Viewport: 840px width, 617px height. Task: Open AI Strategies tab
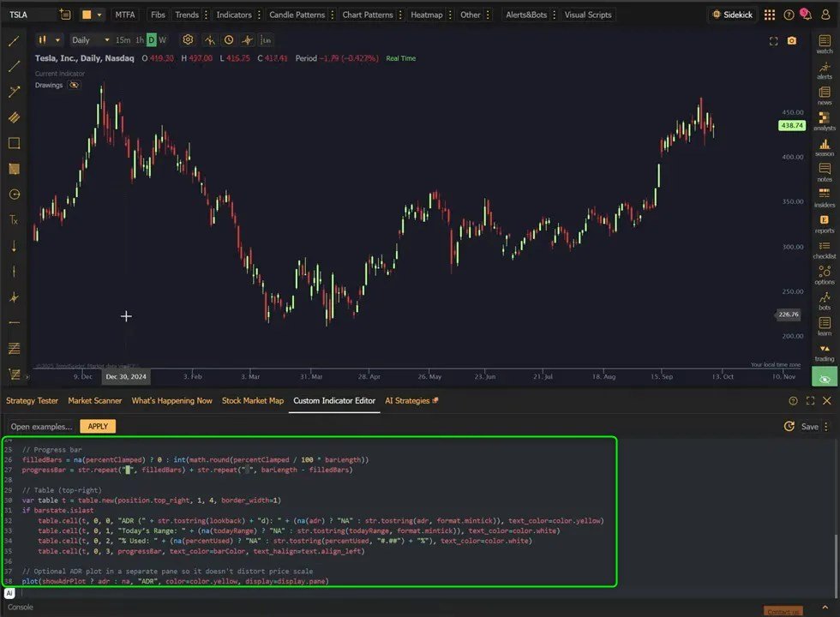point(411,401)
